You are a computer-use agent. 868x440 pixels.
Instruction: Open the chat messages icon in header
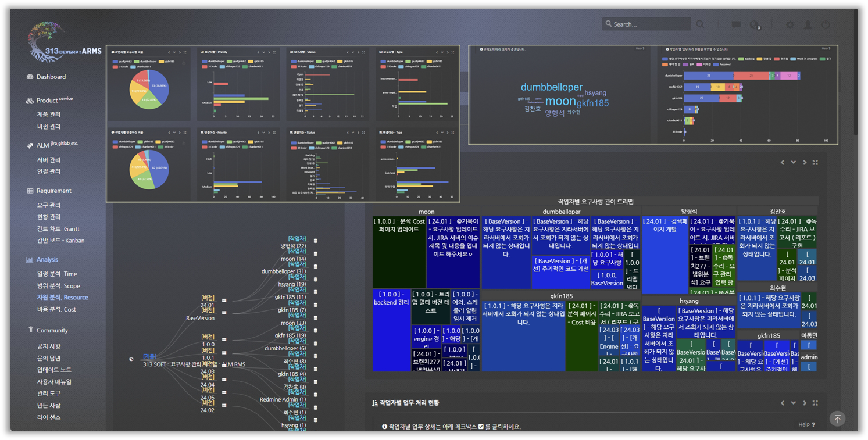pyautogui.click(x=736, y=24)
